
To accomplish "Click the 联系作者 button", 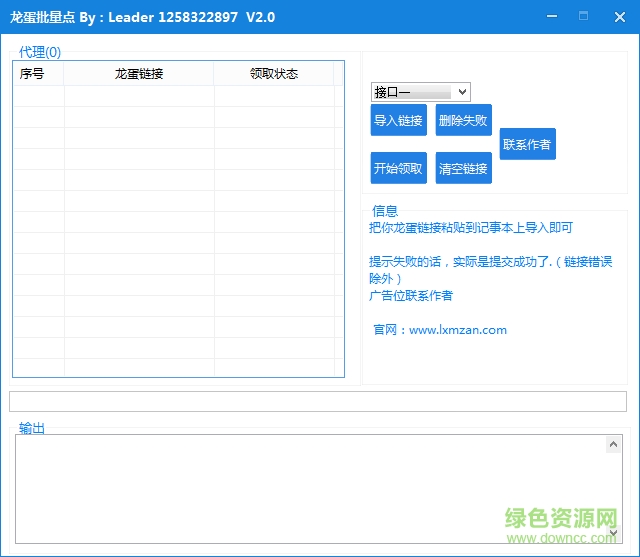I will [x=527, y=144].
